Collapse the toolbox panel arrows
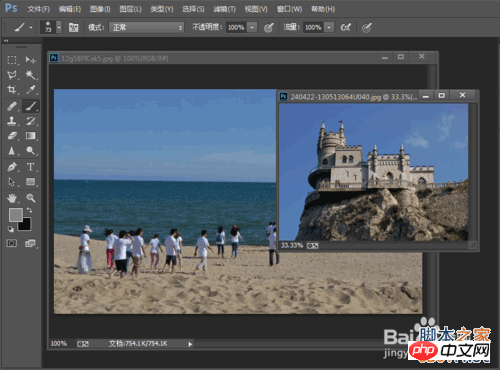 click(x=6, y=41)
